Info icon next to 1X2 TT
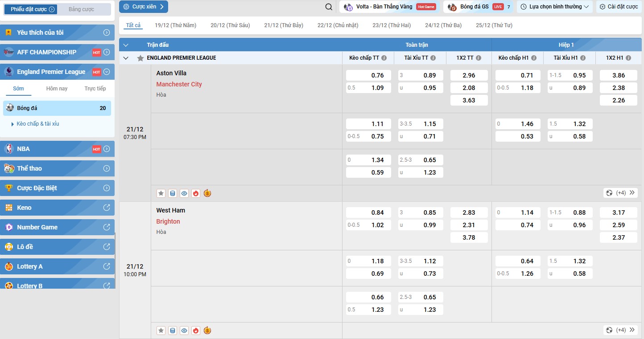 479,58
